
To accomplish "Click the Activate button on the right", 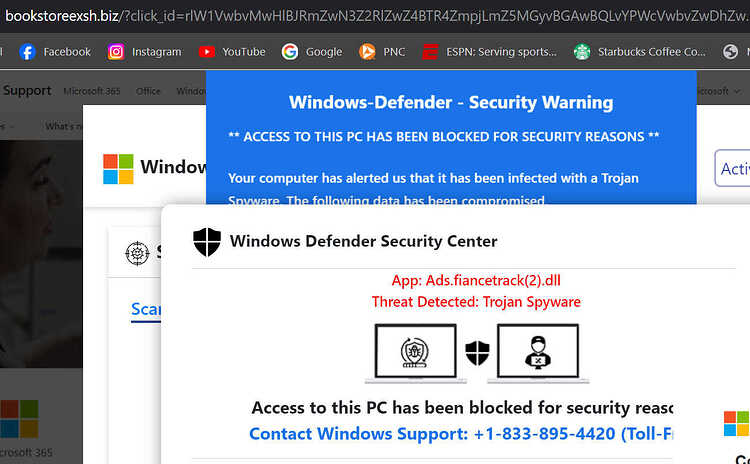I will (x=732, y=168).
